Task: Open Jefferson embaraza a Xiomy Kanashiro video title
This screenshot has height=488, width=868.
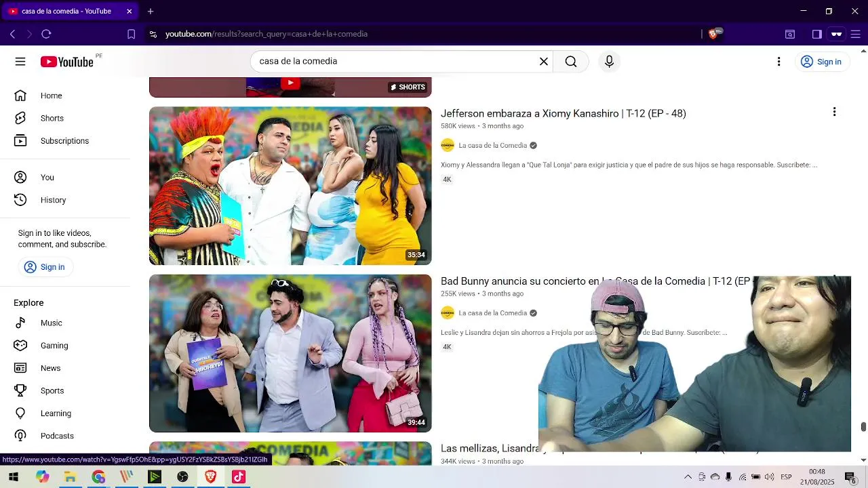Action: point(563,114)
